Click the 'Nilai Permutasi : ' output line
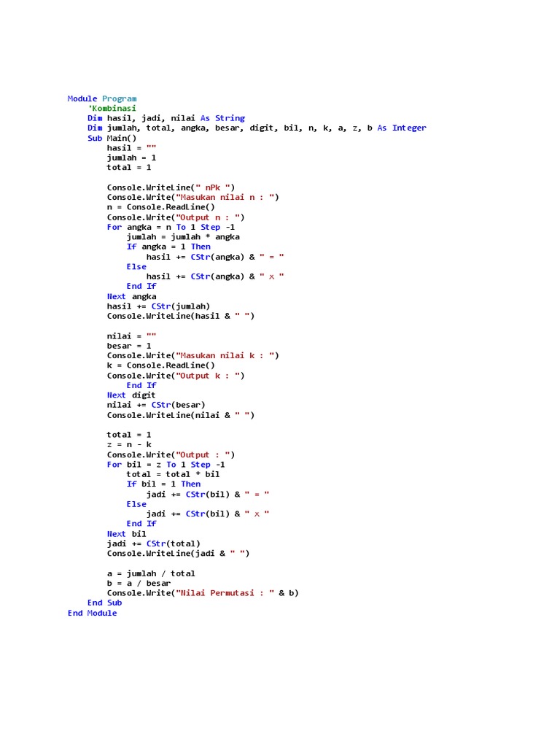 point(203,593)
